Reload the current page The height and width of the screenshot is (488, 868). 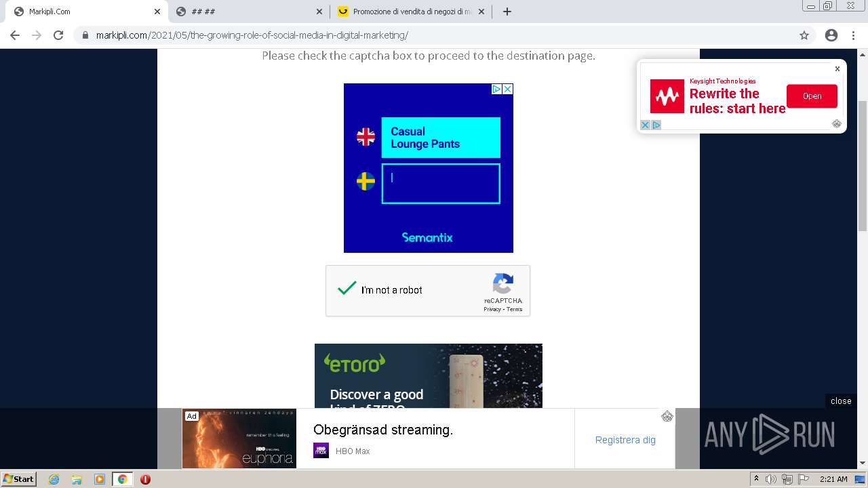[58, 35]
